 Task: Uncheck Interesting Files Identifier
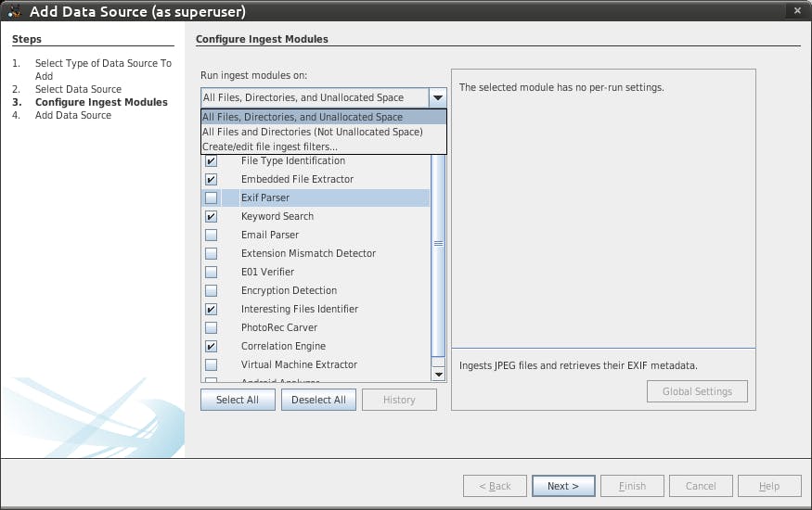(211, 310)
